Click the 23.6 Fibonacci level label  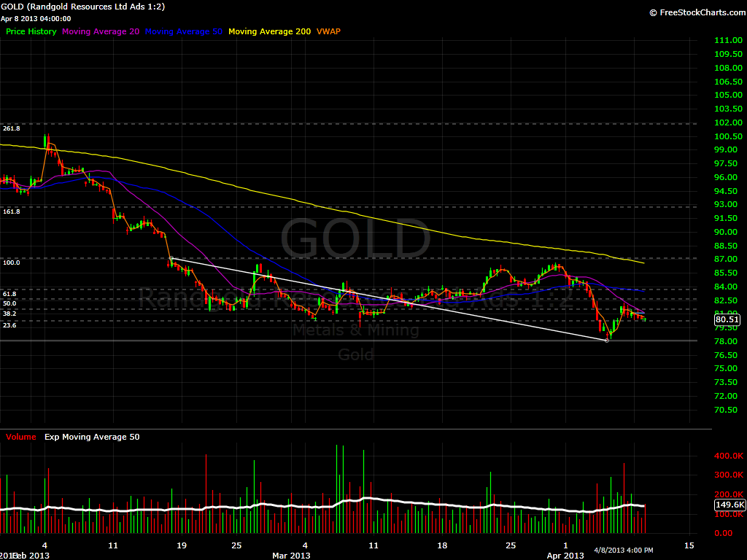coord(9,325)
